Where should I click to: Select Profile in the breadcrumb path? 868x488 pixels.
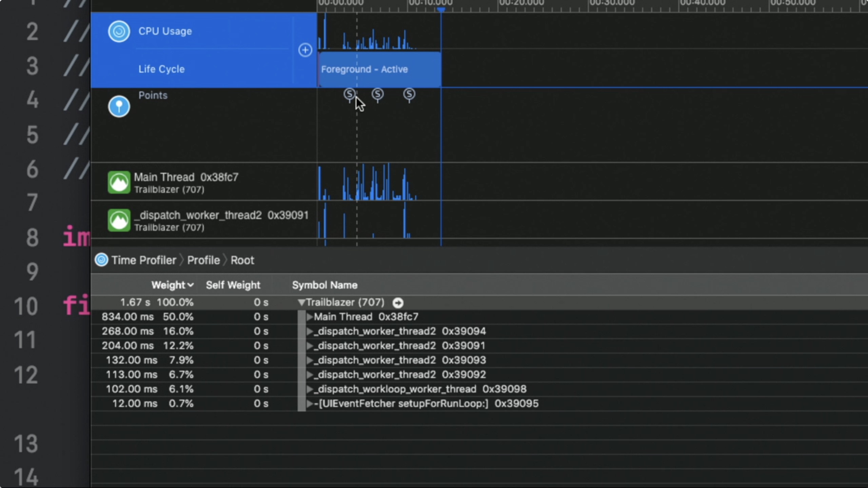203,260
